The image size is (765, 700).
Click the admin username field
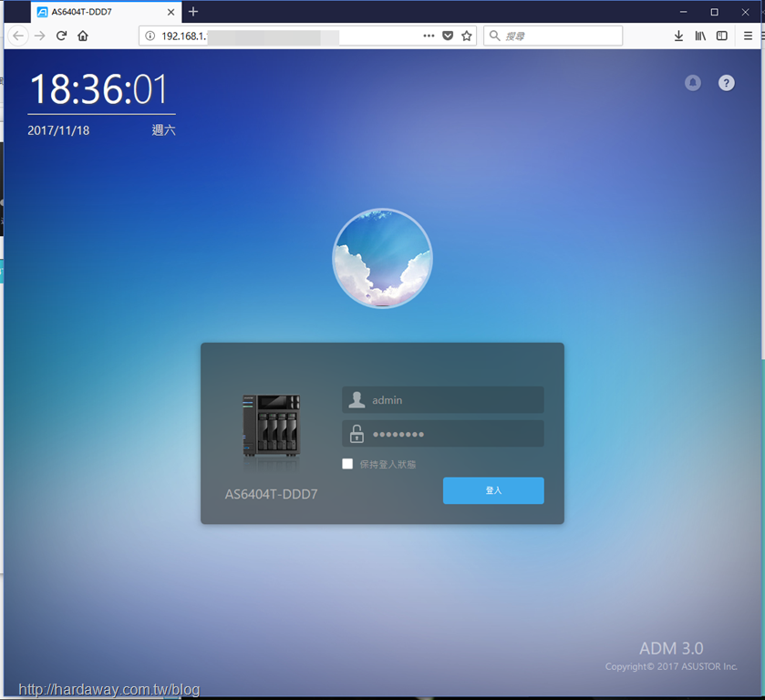click(443, 400)
